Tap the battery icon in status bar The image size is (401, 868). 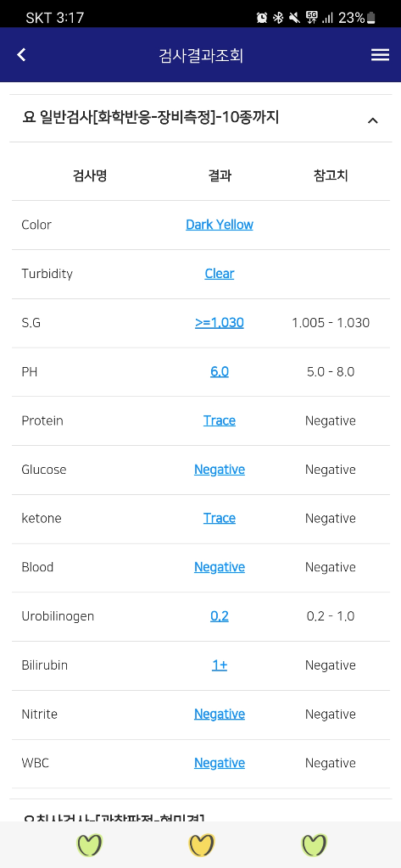(x=371, y=19)
